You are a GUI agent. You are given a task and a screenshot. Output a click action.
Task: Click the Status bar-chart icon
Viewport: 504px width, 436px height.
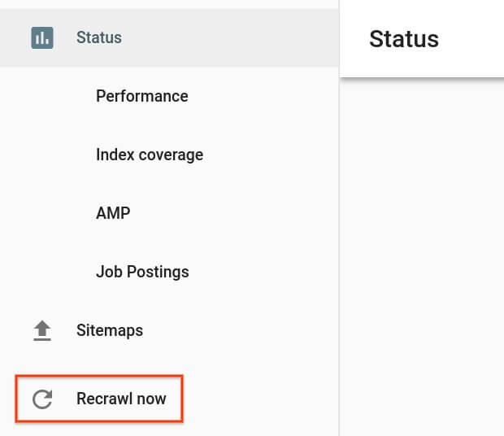click(42, 37)
